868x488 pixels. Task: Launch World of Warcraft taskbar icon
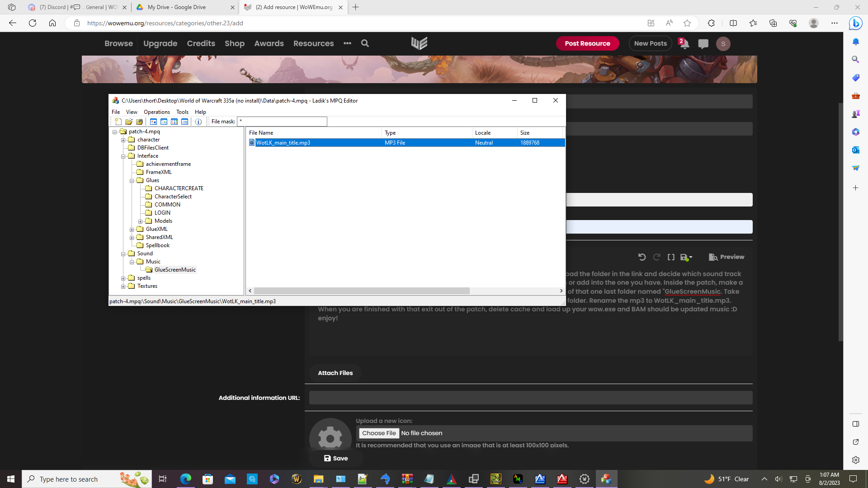click(297, 479)
